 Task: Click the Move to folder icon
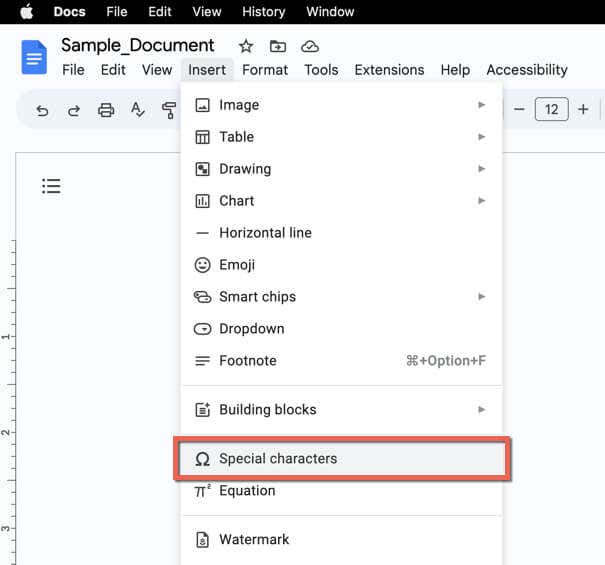pyautogui.click(x=277, y=47)
